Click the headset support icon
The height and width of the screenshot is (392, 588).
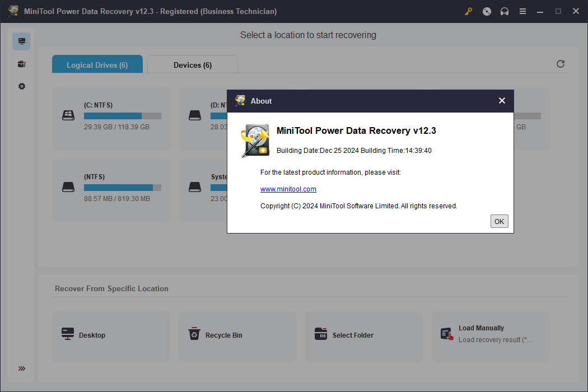tap(505, 11)
